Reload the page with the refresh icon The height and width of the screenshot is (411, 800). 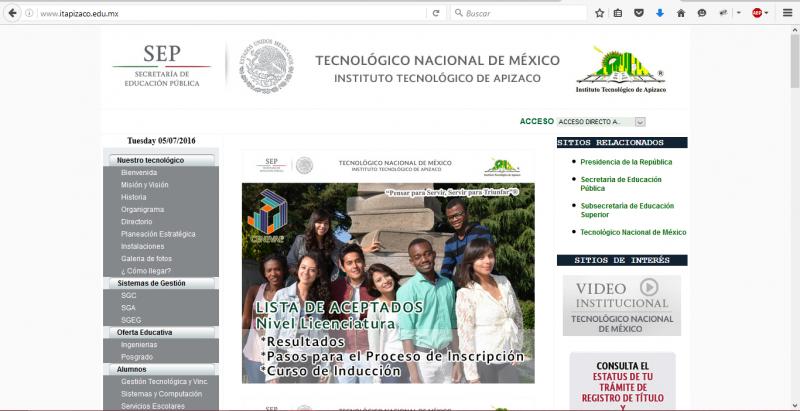436,13
